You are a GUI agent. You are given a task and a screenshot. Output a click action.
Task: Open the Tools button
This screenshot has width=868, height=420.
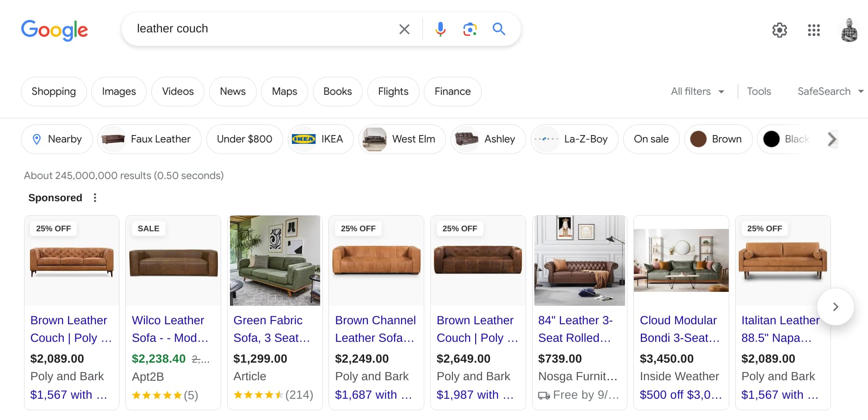coord(759,92)
